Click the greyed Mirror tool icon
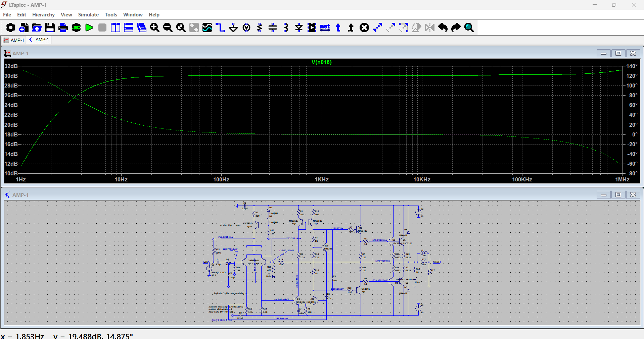644x339 pixels. [x=430, y=27]
